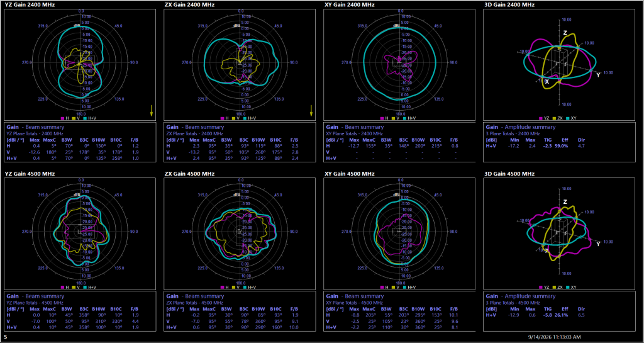The image size is (644, 343).
Task: Select the 'ZX Gain 4500 MHz' plot title
Action: tap(190, 174)
